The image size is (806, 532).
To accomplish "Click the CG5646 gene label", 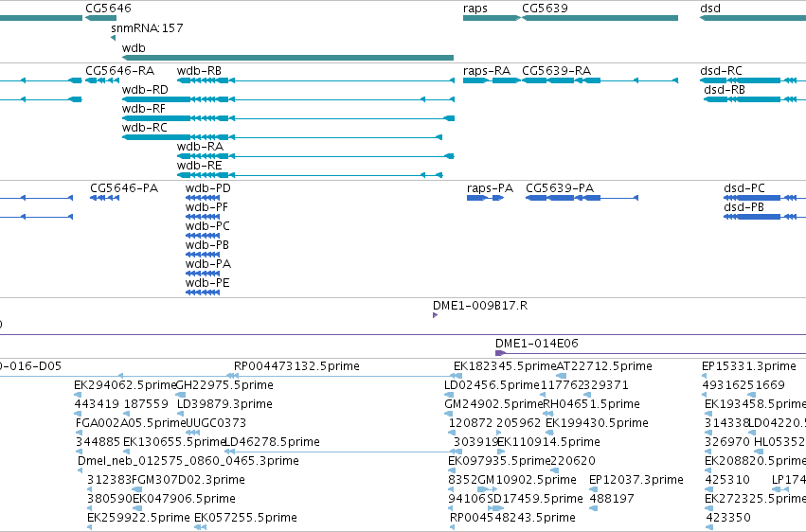I will pyautogui.click(x=109, y=9).
